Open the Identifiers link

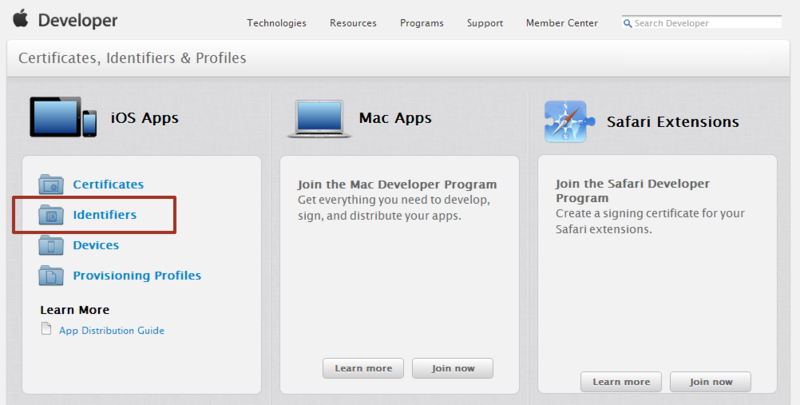[x=105, y=215]
